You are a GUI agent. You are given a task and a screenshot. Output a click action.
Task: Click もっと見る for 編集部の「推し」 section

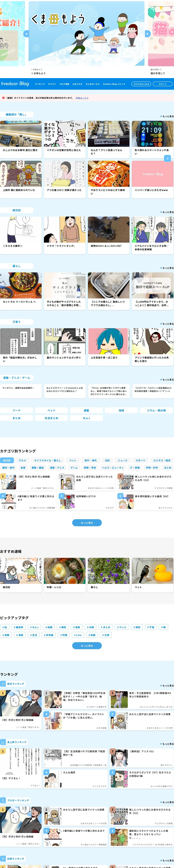coord(167,116)
